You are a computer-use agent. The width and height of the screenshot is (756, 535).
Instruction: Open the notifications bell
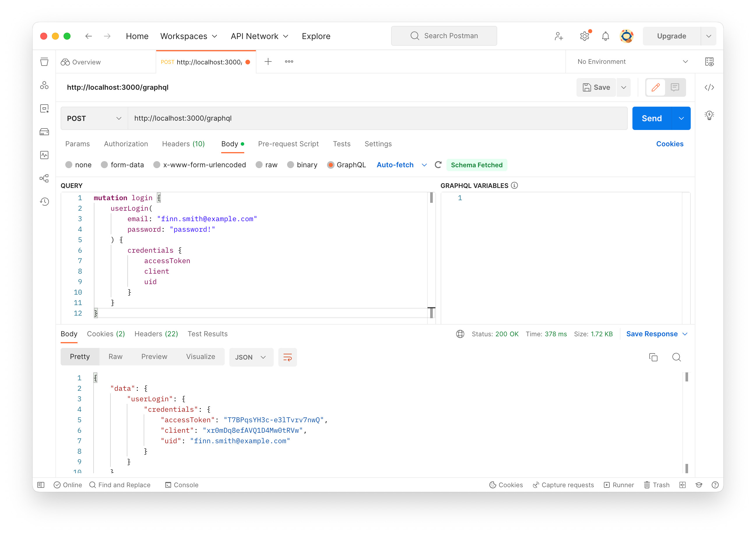(x=605, y=36)
